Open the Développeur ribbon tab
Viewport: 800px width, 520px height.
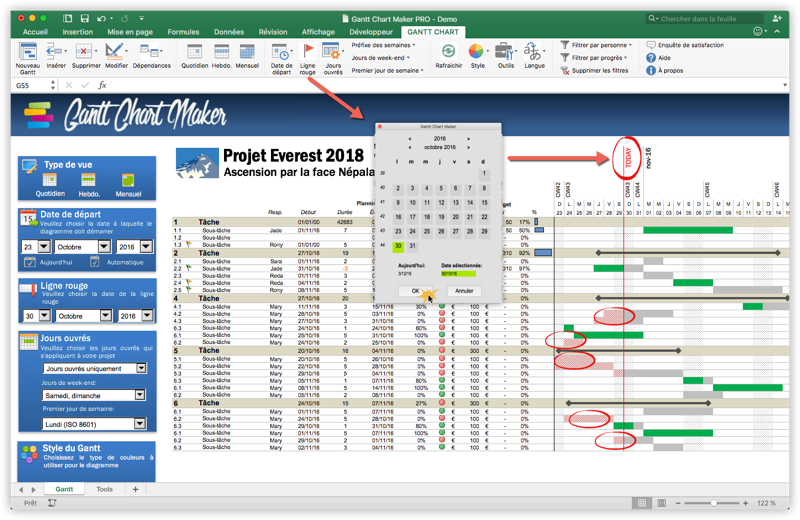(371, 32)
